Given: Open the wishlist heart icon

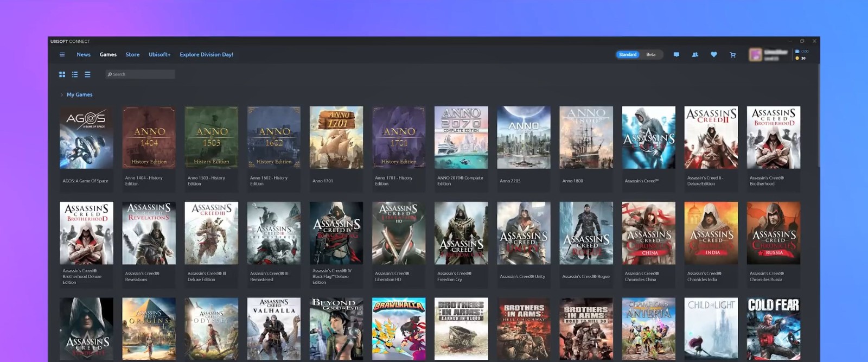Looking at the screenshot, I should click(x=714, y=54).
